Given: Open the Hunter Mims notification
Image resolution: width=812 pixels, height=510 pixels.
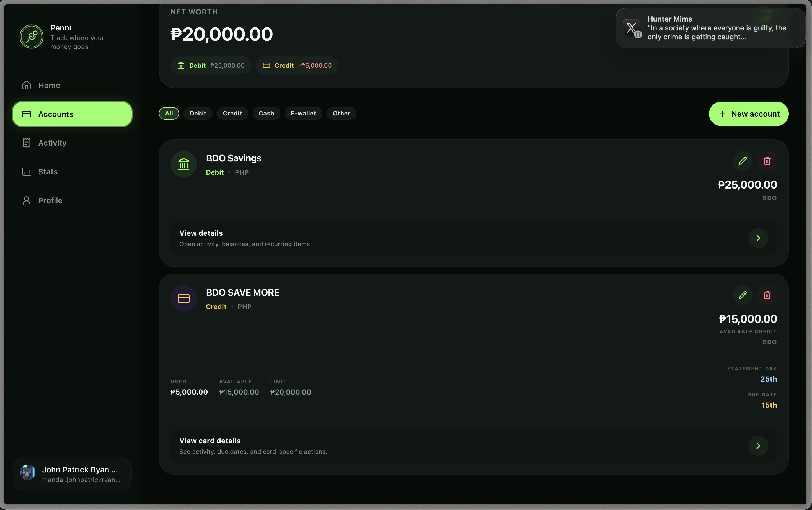Looking at the screenshot, I should (x=710, y=28).
